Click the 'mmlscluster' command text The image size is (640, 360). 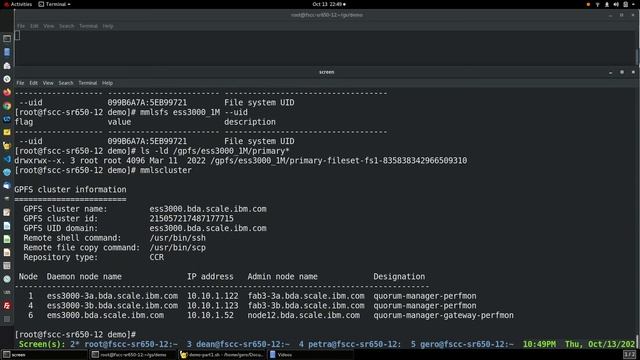click(x=166, y=170)
